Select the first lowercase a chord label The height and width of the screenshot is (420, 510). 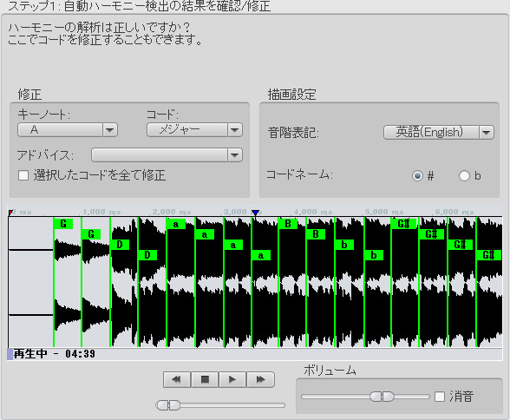(x=176, y=224)
